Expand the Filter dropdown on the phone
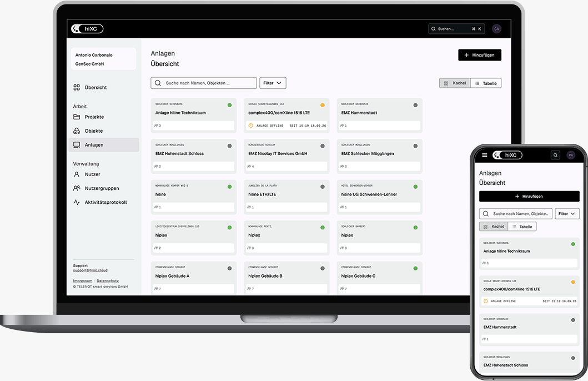The width and height of the screenshot is (588, 381). [567, 214]
